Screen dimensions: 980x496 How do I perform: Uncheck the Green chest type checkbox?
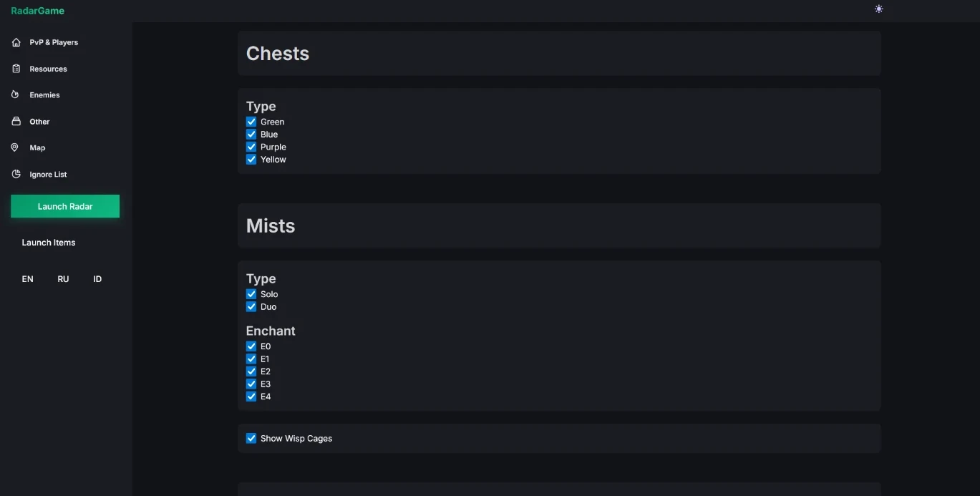pos(251,122)
